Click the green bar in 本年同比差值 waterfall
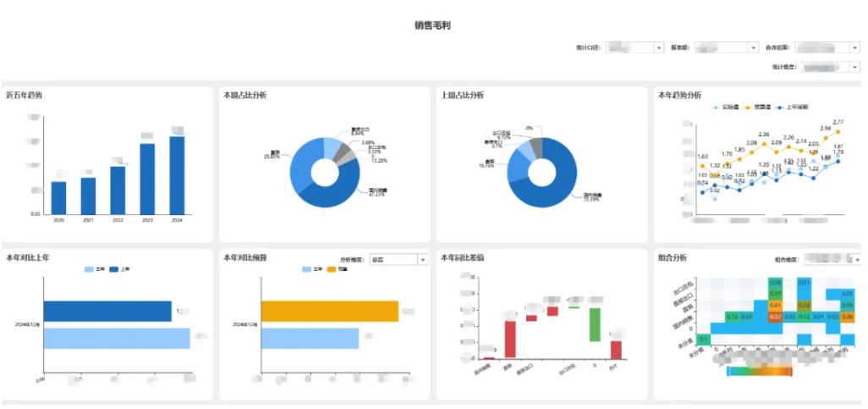Viewport: 868px width, 409px height. pos(595,324)
